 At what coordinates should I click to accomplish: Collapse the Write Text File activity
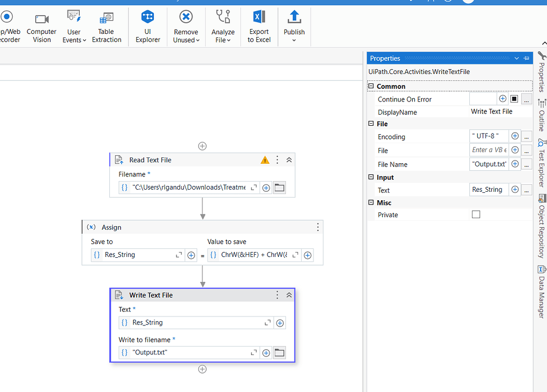pos(289,295)
